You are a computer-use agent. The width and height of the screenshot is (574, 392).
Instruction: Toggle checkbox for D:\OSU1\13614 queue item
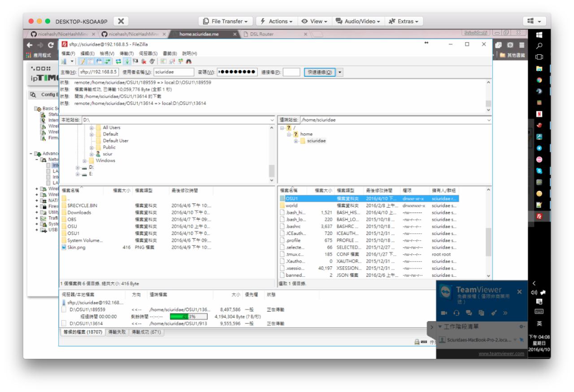64,323
